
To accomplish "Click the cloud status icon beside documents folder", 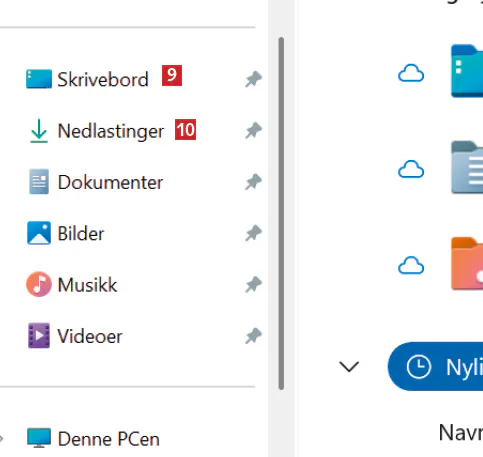I will click(411, 169).
